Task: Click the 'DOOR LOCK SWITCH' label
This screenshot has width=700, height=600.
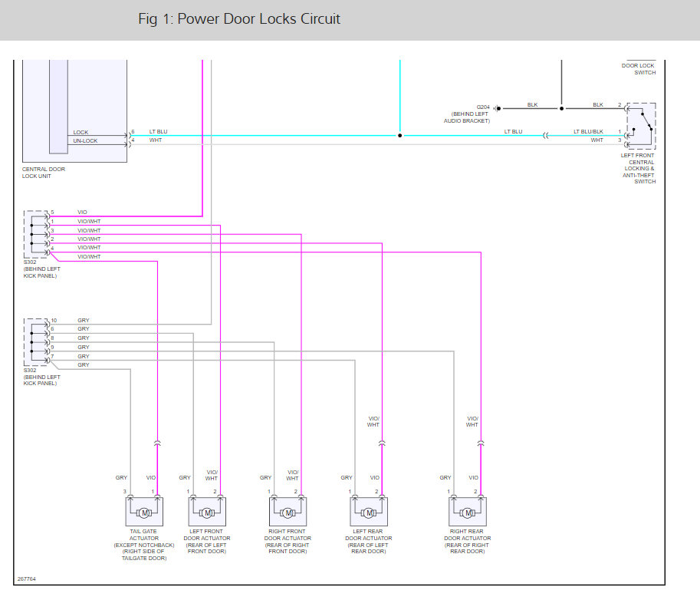Action: (639, 69)
